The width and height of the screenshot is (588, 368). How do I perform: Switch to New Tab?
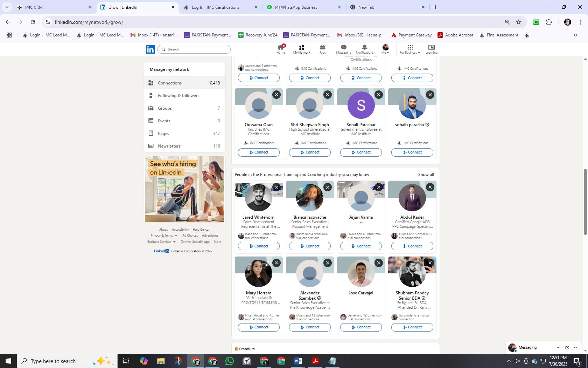pyautogui.click(x=387, y=7)
